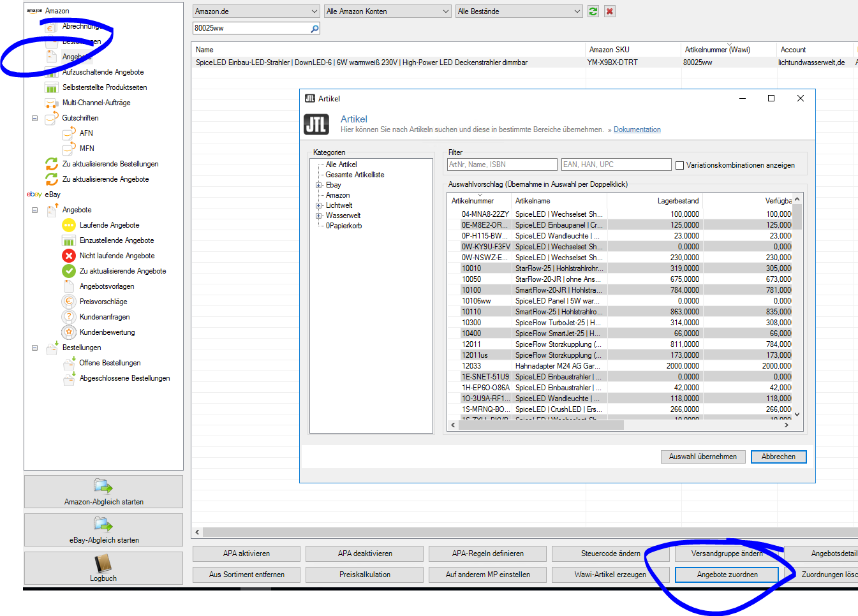
Task: Select Alle Artikel category
Action: point(341,165)
